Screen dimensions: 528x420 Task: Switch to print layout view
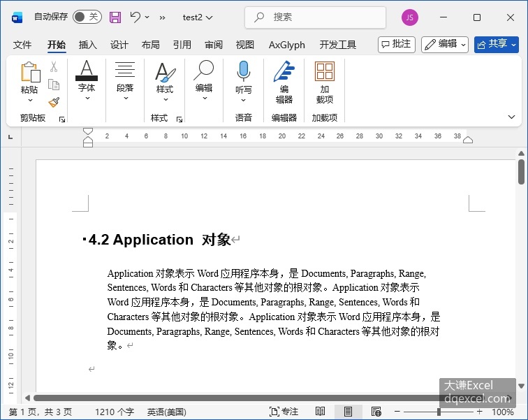349,412
